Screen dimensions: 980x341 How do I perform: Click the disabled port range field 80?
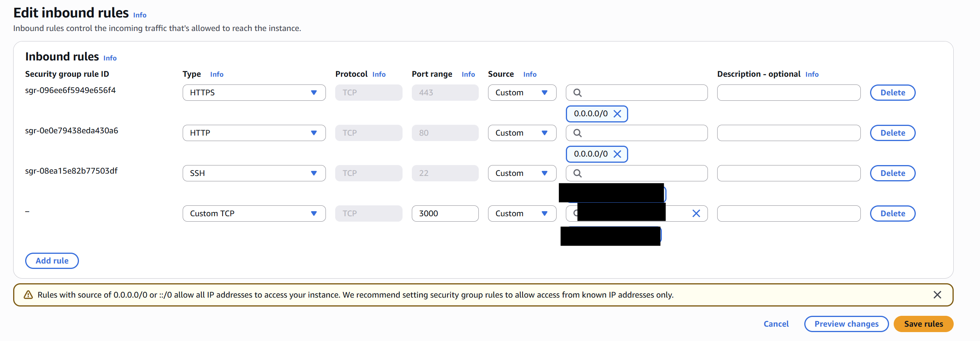(445, 133)
